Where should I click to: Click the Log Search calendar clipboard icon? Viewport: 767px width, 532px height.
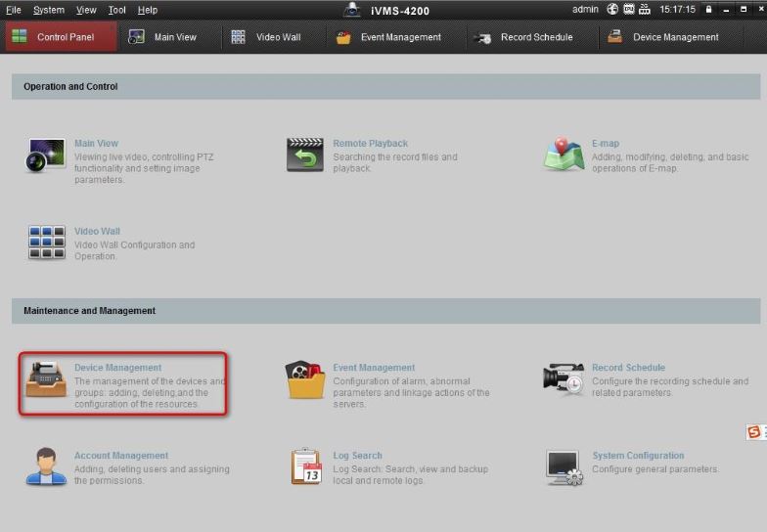point(306,466)
